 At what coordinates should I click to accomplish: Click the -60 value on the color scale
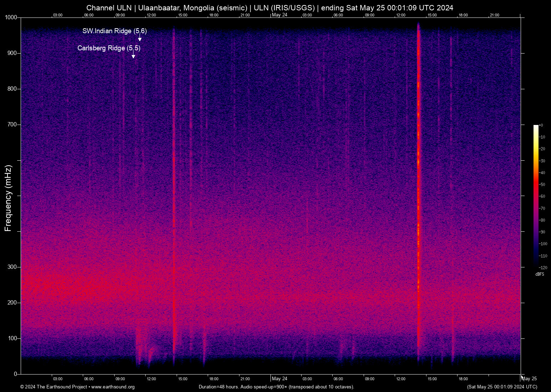[542, 196]
